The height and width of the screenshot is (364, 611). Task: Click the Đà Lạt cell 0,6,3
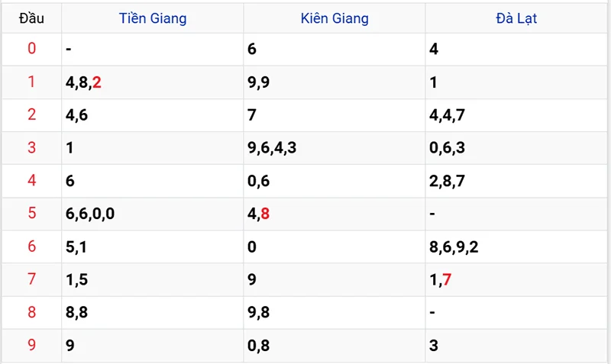coord(448,148)
